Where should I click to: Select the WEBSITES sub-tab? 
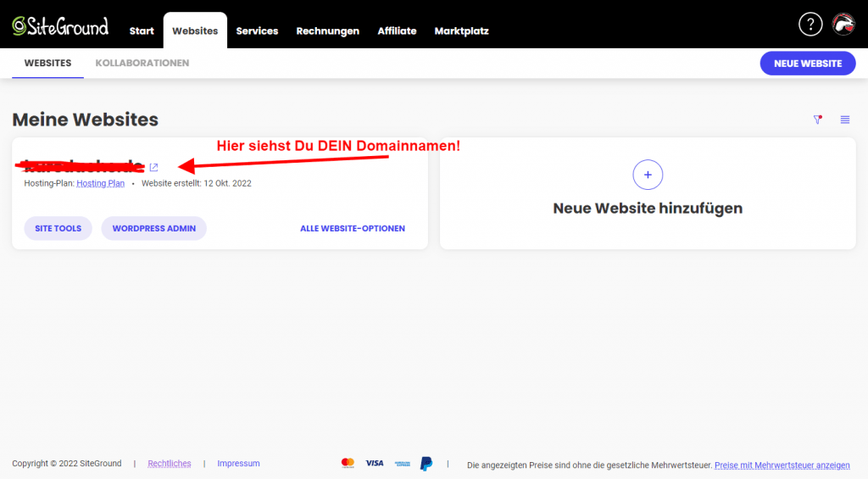(x=47, y=63)
